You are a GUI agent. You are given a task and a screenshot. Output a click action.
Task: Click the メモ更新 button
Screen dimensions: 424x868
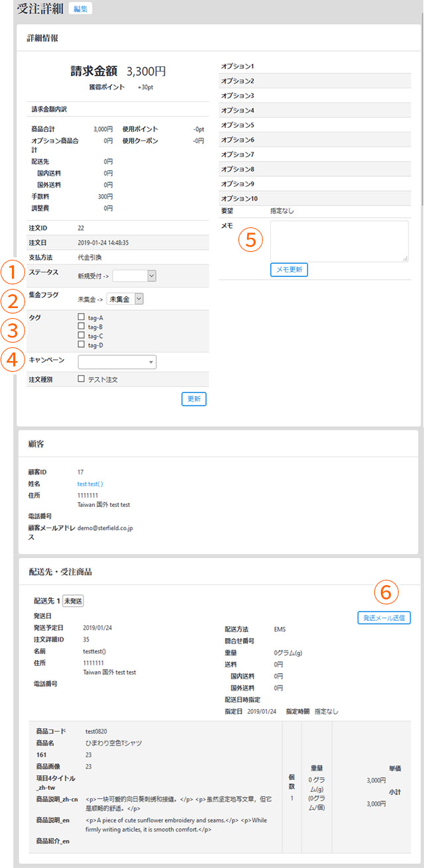pyautogui.click(x=289, y=270)
